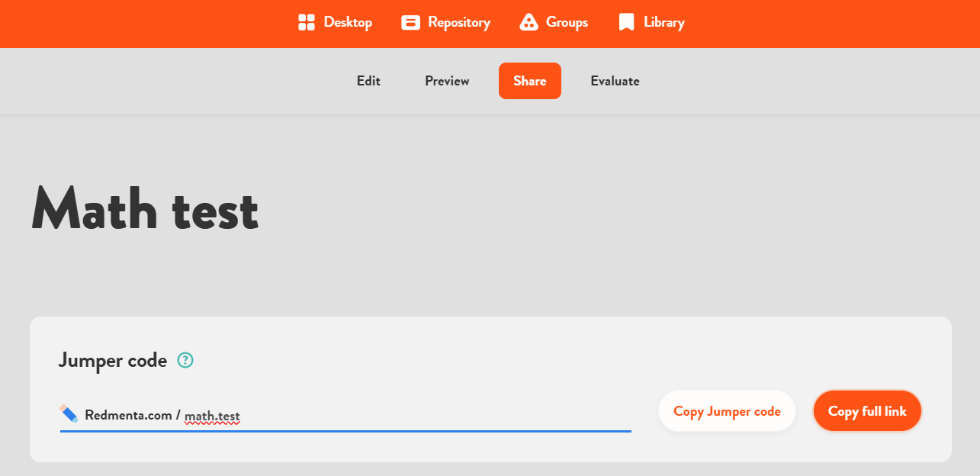The height and width of the screenshot is (476, 980).
Task: Click the pencil icon beside Redmenta.com
Action: pos(69,414)
